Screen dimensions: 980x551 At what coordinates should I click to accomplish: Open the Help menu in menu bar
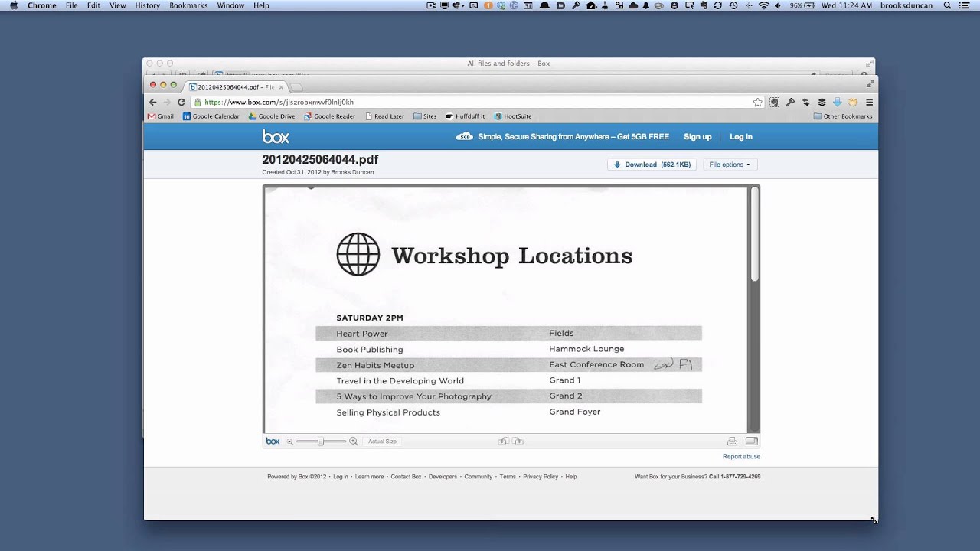click(261, 5)
